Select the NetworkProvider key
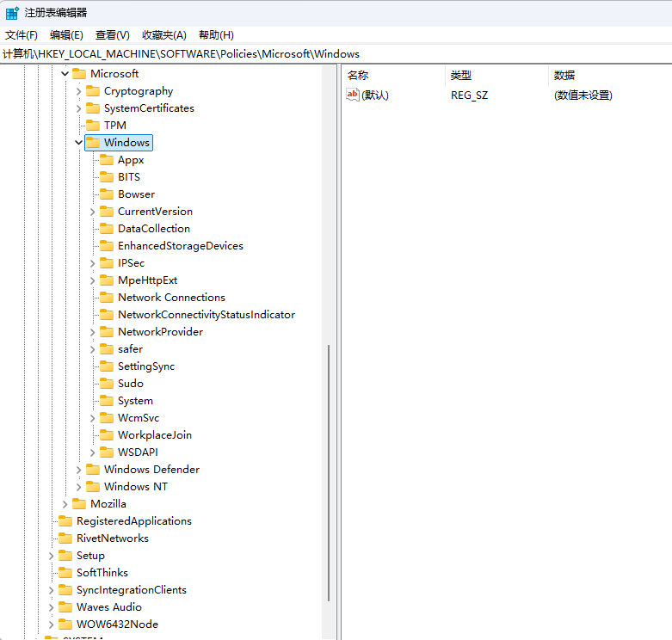Image resolution: width=672 pixels, height=640 pixels. click(160, 332)
